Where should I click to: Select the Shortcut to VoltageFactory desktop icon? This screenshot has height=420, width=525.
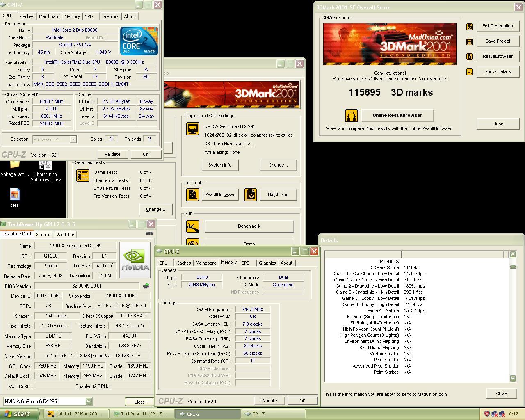point(46,171)
